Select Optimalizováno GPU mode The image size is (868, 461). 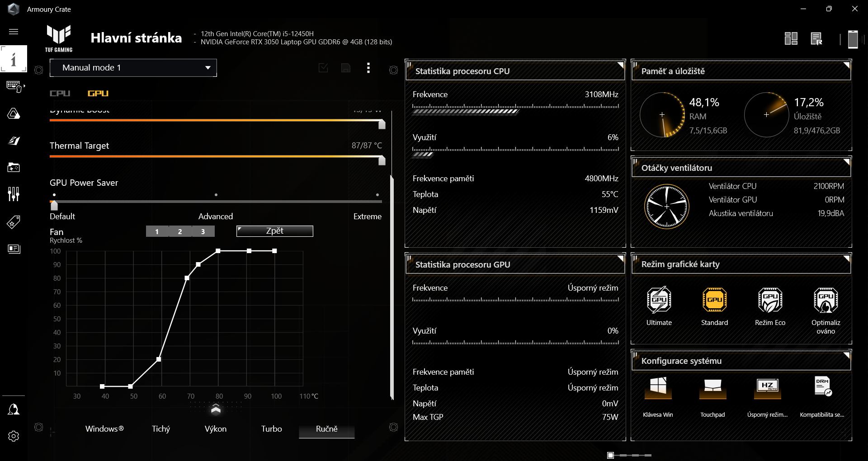pyautogui.click(x=826, y=300)
